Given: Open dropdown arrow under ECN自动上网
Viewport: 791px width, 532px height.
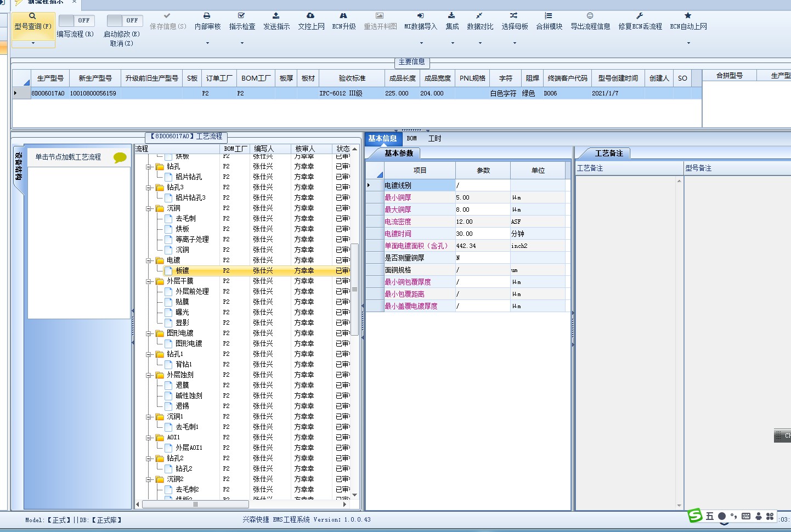Looking at the screenshot, I should pyautogui.click(x=688, y=43).
